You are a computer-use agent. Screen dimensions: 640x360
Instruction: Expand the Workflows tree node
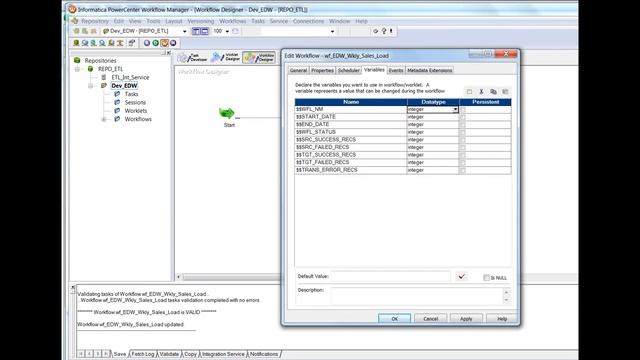pyautogui.click(x=104, y=119)
